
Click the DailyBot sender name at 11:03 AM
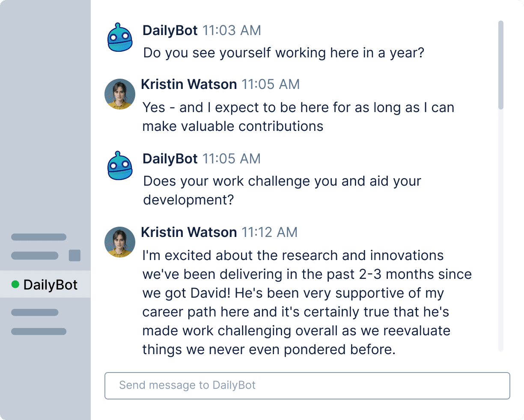point(170,30)
